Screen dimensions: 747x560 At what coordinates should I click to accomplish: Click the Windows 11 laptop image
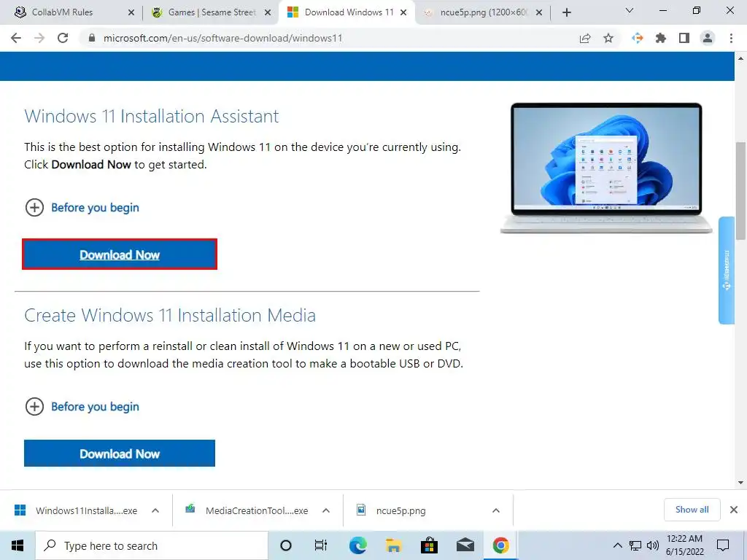click(x=606, y=168)
